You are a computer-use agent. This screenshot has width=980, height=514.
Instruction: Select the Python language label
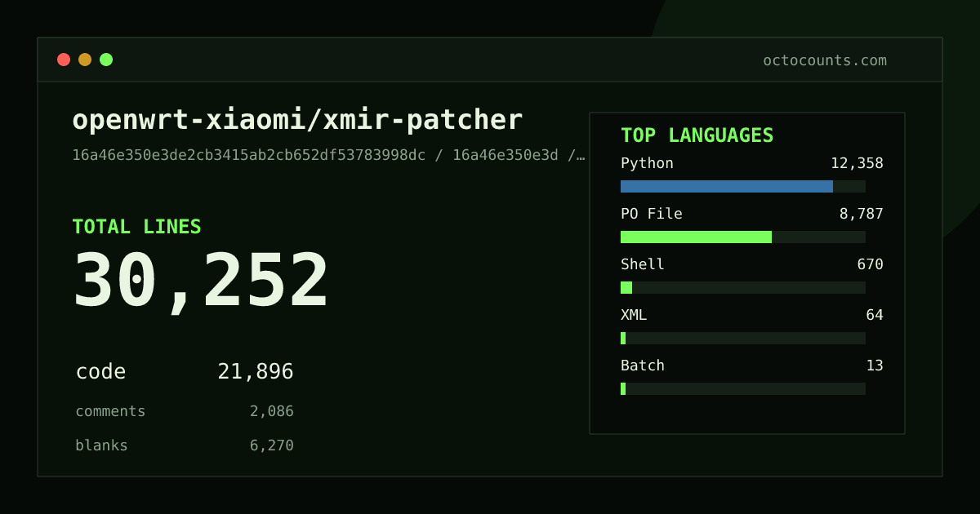coord(647,163)
